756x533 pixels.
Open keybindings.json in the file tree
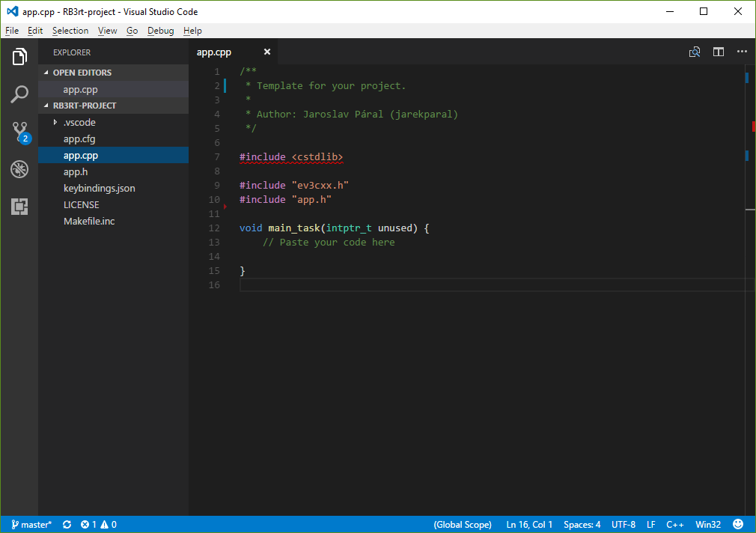click(x=113, y=188)
